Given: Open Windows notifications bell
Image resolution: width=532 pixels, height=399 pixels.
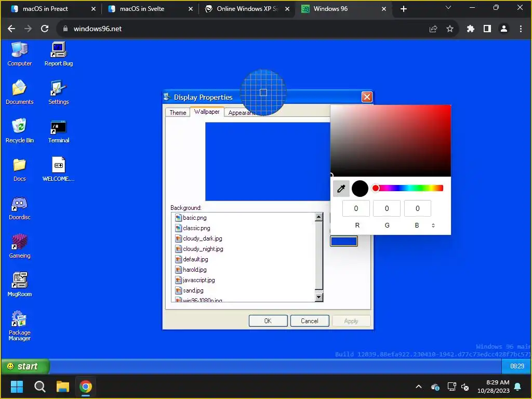Looking at the screenshot, I should [517, 387].
